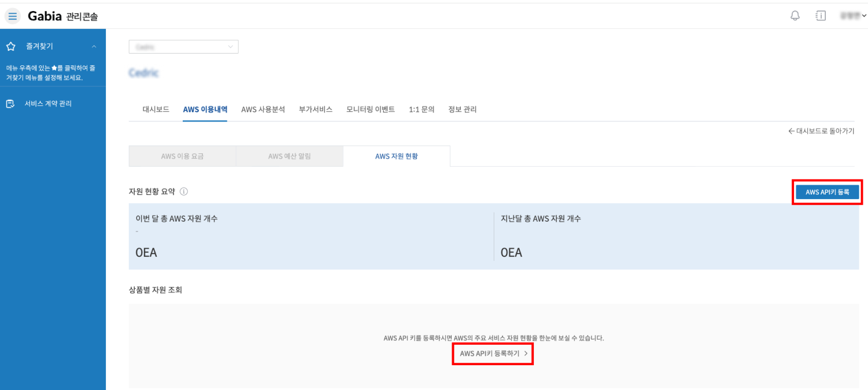The image size is (868, 390).
Task: Expand the user profile menu in header
Action: (854, 16)
